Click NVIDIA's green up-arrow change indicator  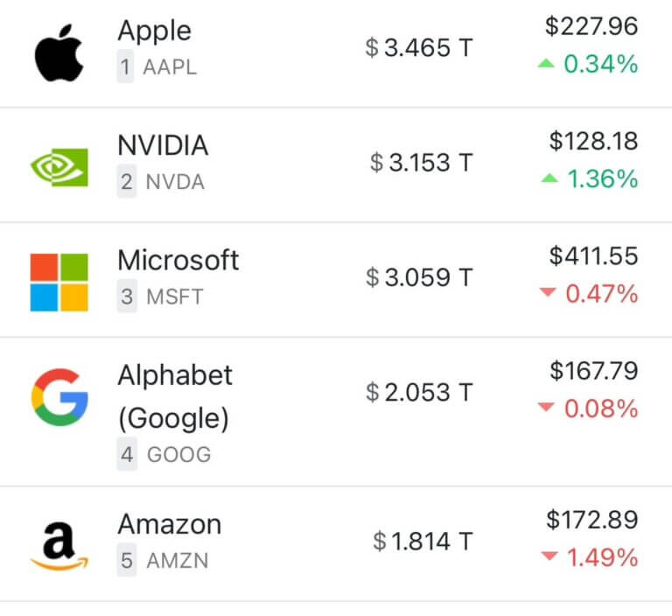coord(549,178)
